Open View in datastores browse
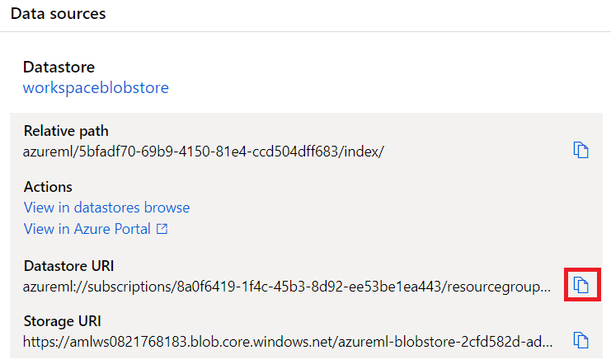The width and height of the screenshot is (611, 364). 106,208
